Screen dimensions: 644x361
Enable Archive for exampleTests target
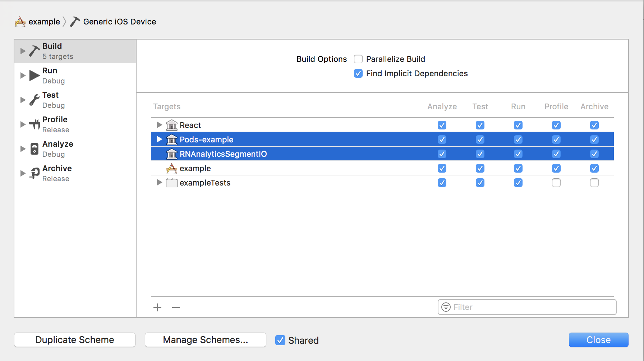point(594,183)
